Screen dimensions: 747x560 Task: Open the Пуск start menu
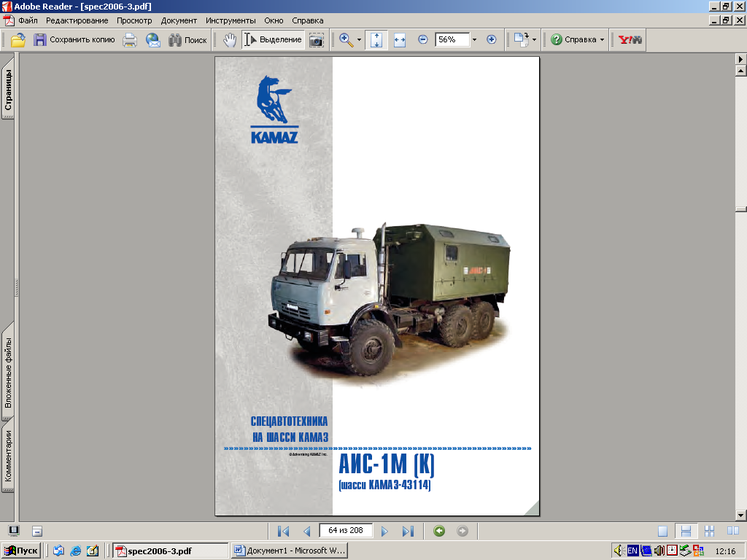point(20,551)
